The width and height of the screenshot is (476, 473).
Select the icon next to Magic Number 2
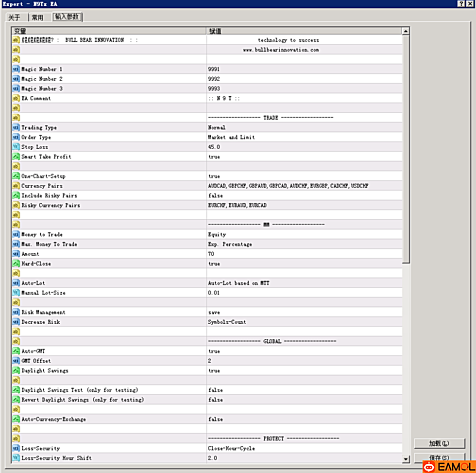click(x=16, y=79)
